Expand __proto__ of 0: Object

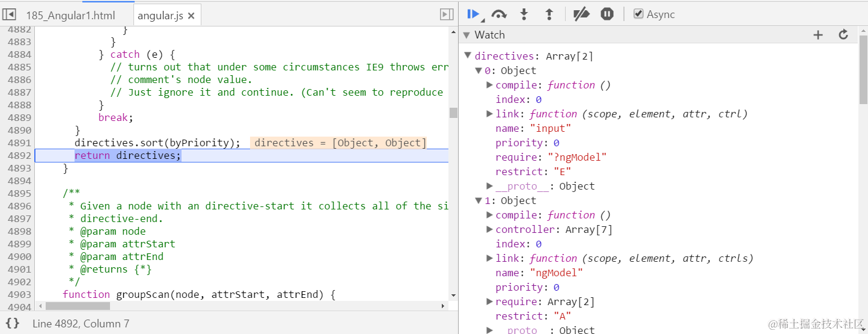(x=490, y=186)
